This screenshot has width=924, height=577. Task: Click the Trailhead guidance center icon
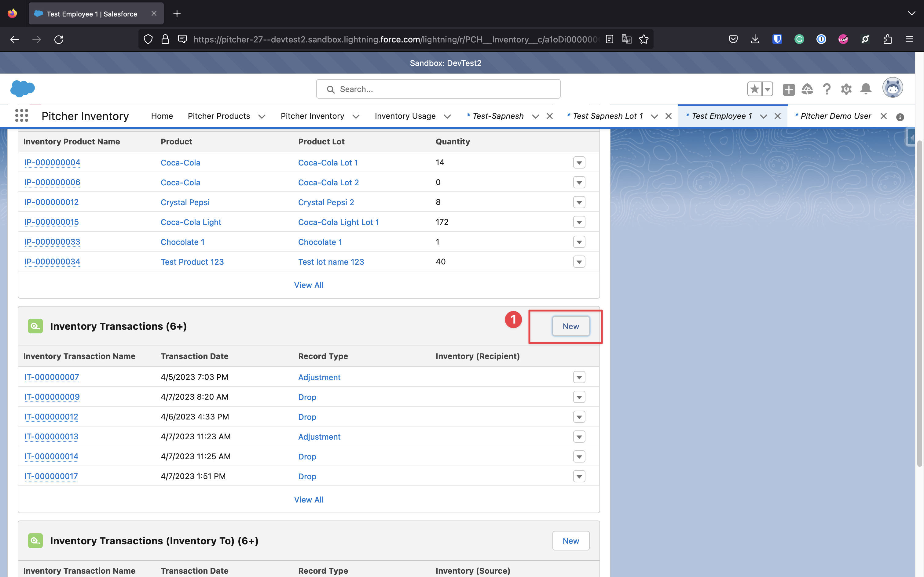click(x=807, y=89)
